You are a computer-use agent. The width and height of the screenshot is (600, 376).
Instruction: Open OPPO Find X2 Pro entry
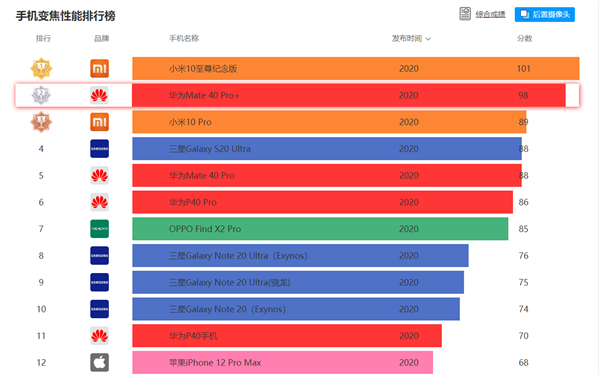(205, 229)
